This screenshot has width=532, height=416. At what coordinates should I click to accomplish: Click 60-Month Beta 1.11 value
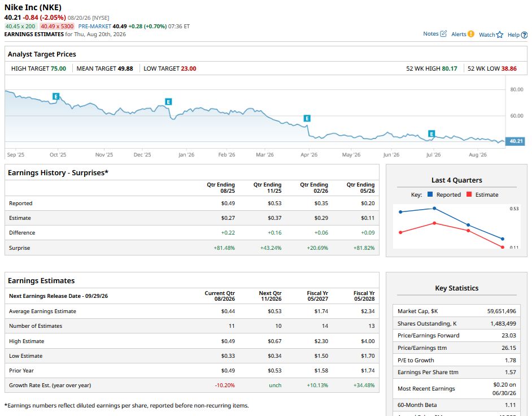click(511, 405)
